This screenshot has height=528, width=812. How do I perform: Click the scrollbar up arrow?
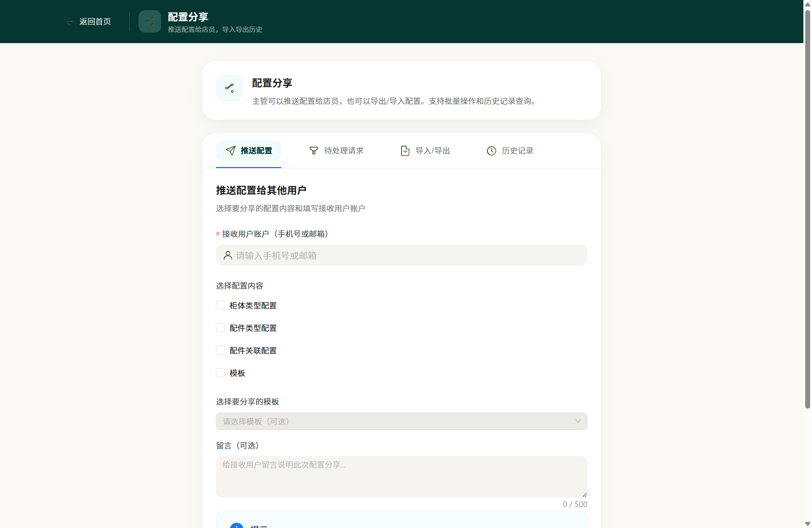(x=807, y=5)
